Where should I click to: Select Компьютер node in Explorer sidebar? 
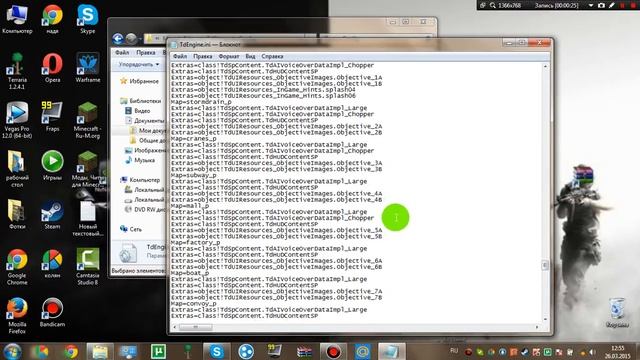pyautogui.click(x=140, y=180)
